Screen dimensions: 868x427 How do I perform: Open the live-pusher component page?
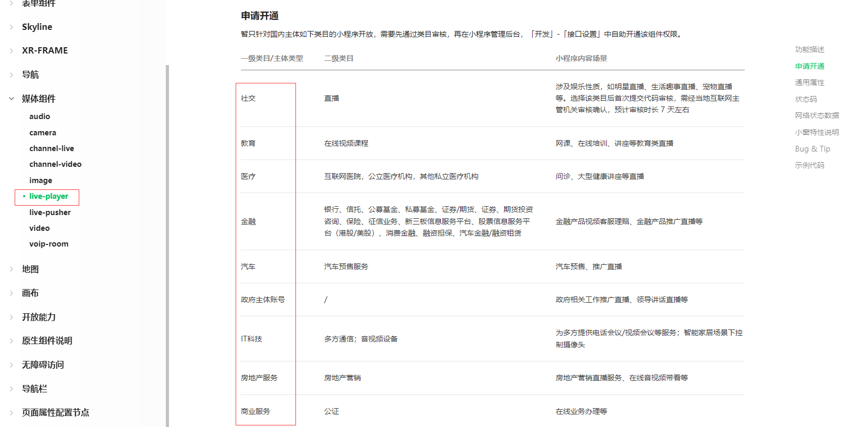[50, 212]
